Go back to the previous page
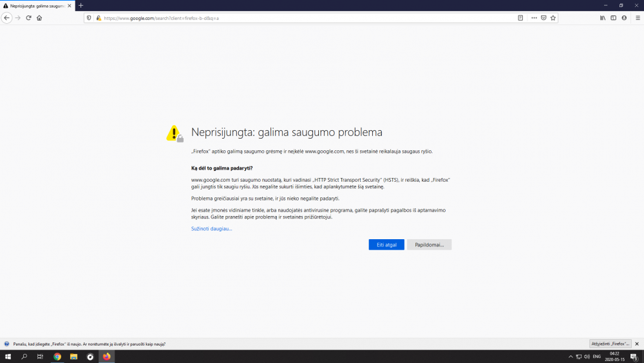644x363 pixels. pos(6,18)
